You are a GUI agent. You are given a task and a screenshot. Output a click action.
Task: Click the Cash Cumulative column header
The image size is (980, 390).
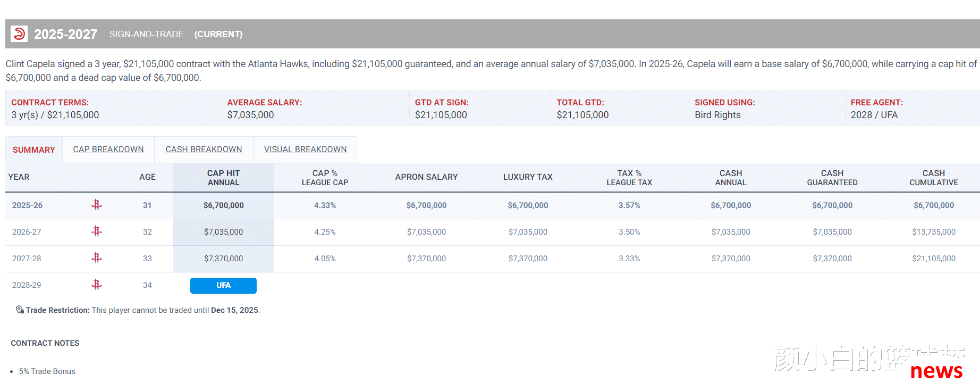pyautogui.click(x=934, y=178)
